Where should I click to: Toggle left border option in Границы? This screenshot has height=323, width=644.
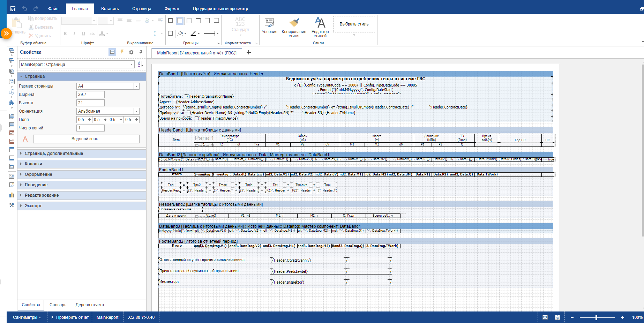(189, 21)
